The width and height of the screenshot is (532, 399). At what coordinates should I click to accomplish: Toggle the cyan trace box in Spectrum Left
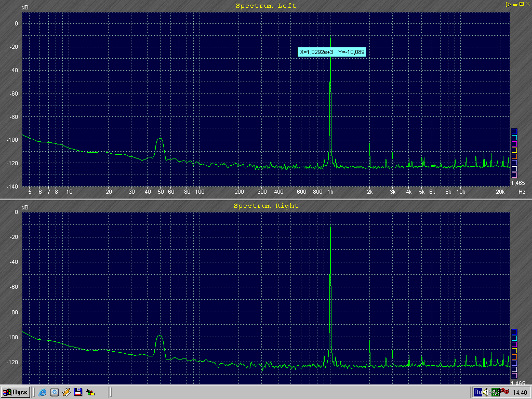tap(514, 137)
